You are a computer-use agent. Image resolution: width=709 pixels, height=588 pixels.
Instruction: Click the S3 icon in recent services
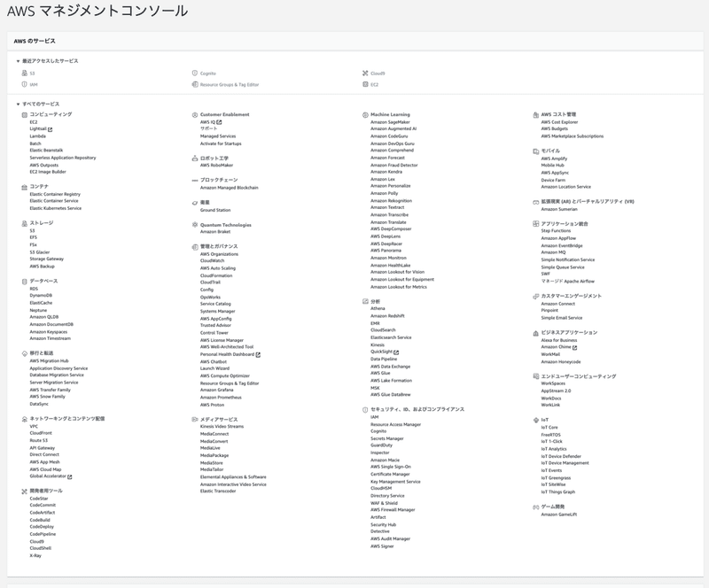(25, 73)
